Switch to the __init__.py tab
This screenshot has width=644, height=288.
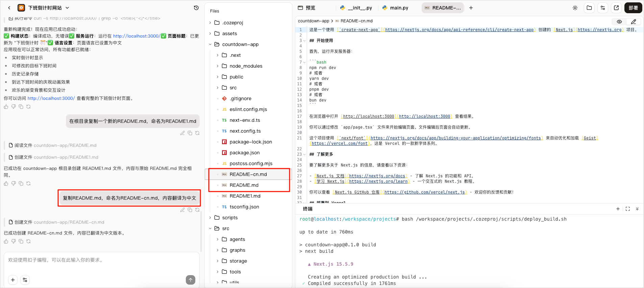(356, 8)
